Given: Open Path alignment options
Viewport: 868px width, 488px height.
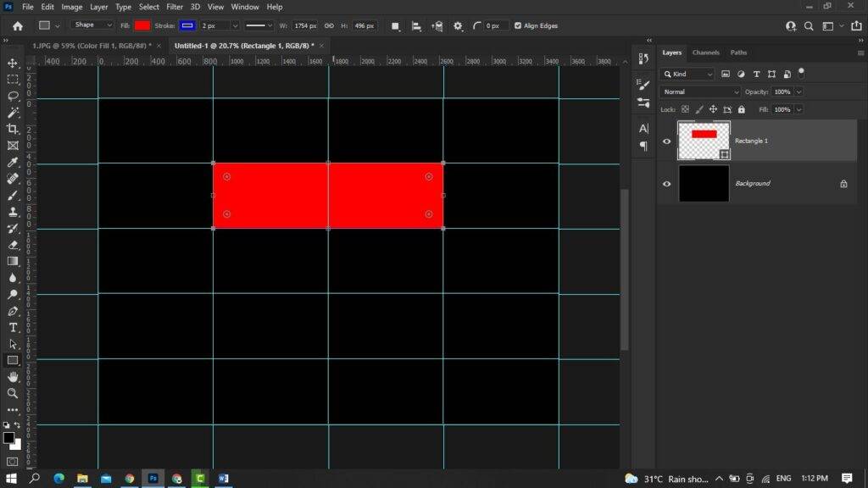Looking at the screenshot, I should [x=416, y=26].
